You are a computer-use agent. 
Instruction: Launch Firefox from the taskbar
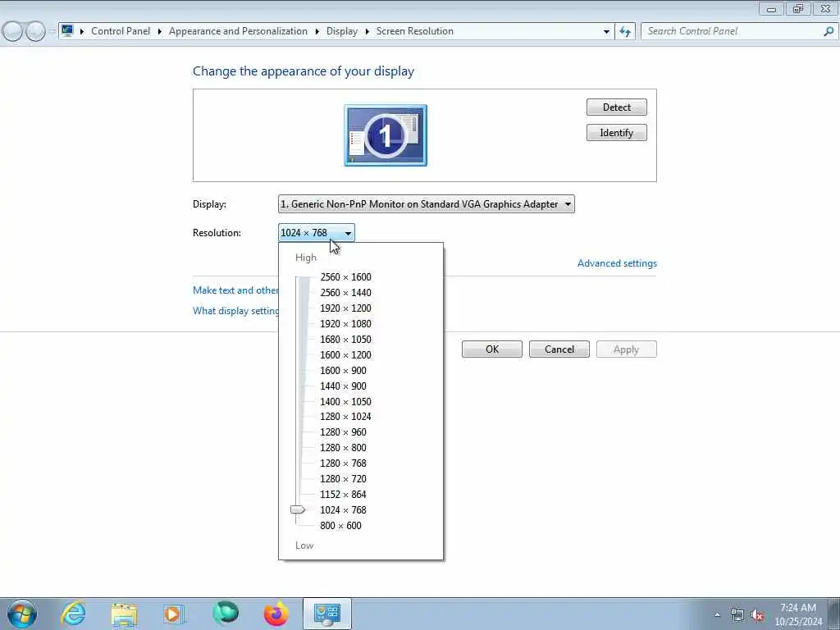click(276, 614)
